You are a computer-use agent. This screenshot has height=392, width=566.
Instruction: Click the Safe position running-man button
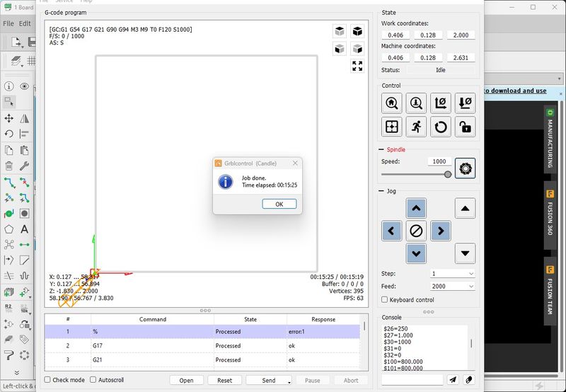click(x=416, y=127)
